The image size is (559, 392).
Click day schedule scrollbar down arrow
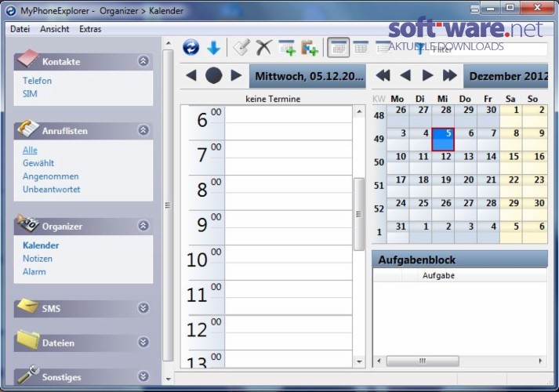click(x=359, y=361)
